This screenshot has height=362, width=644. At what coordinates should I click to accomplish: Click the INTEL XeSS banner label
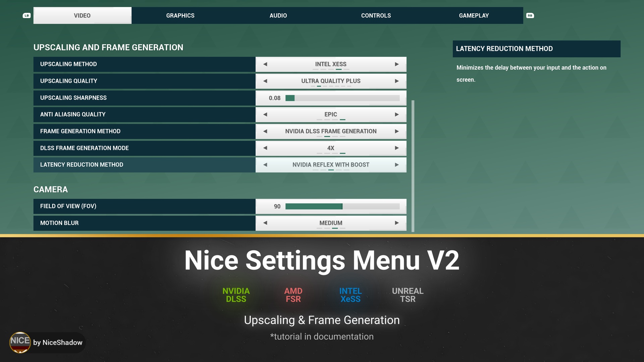pos(351,295)
